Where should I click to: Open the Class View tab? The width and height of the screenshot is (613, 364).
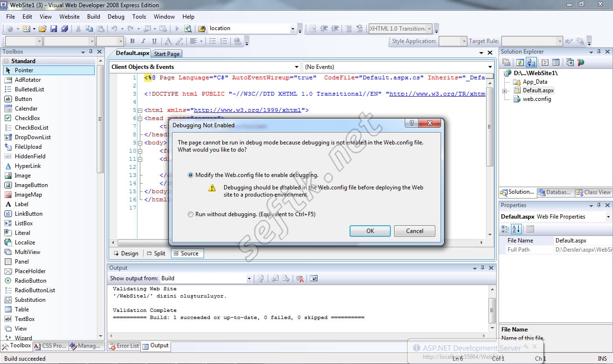tap(593, 192)
